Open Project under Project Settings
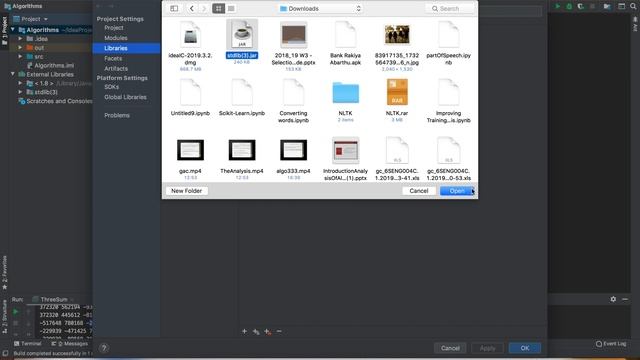 coord(114,28)
